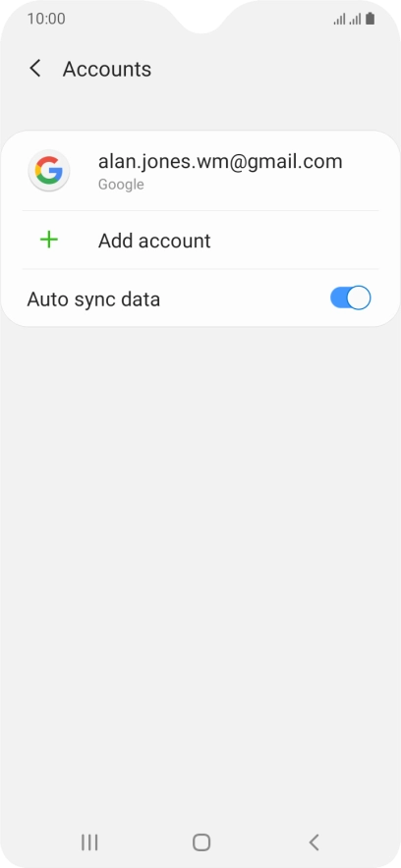Tap blank space in the Add account row

[x=299, y=241]
